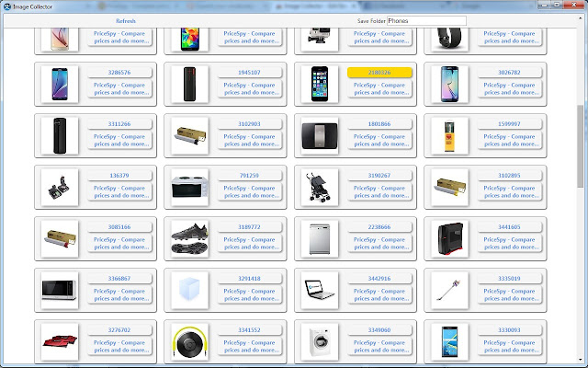Select the tall speaker thumbnail for 3311266
Screen dimensions: 588x368
point(60,135)
